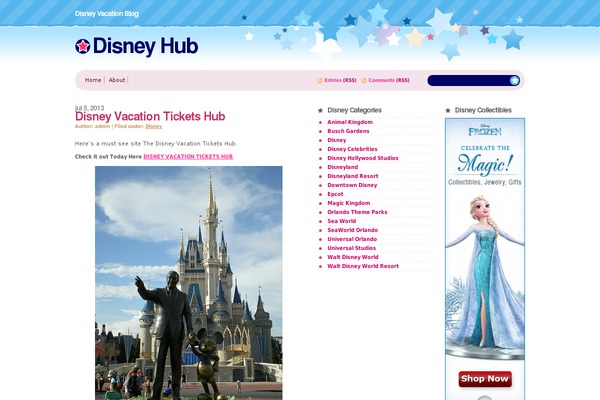Screen dimensions: 600x400
Task: Click the 'Disney Collectibles' sidebar heading
Action: pyautogui.click(x=483, y=110)
